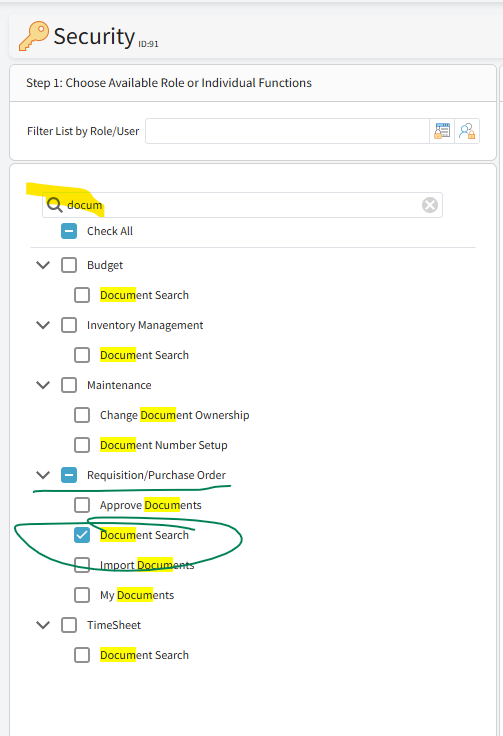Image resolution: width=503 pixels, height=736 pixels.
Task: Check the TimeSheet group checkbox
Action: pos(69,625)
